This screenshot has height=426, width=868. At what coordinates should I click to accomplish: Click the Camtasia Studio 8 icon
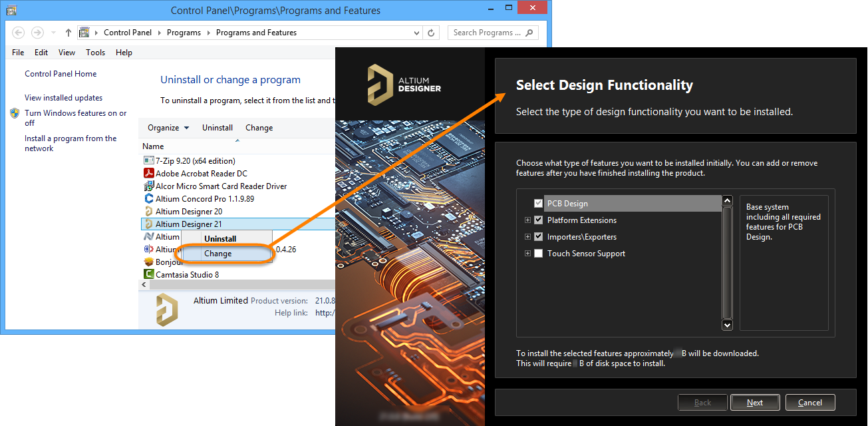coord(149,274)
